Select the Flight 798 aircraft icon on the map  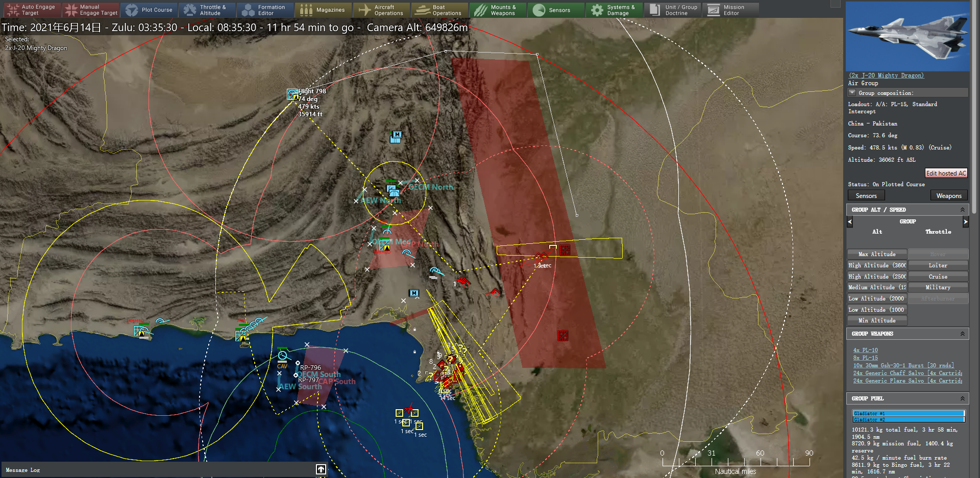292,94
